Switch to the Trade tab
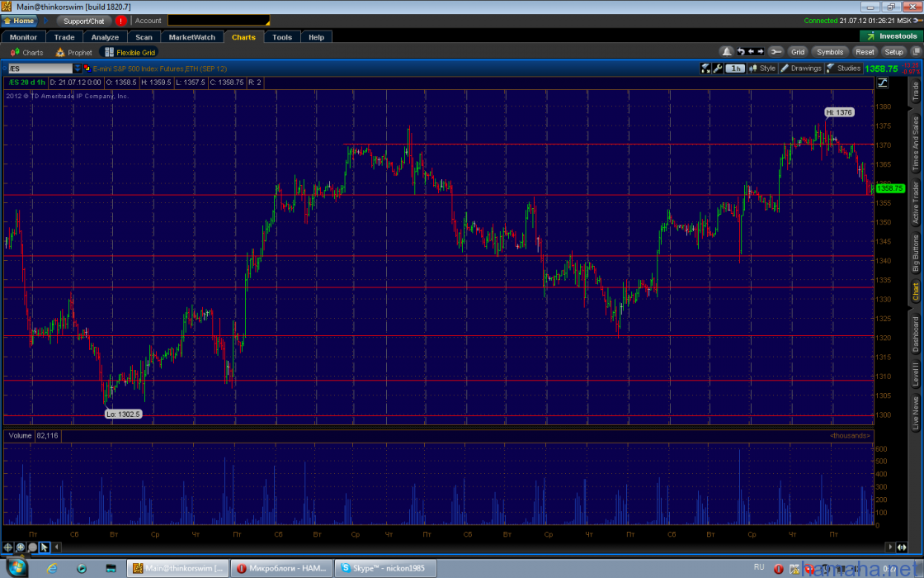Viewport: 924px width, 578px height. point(64,37)
